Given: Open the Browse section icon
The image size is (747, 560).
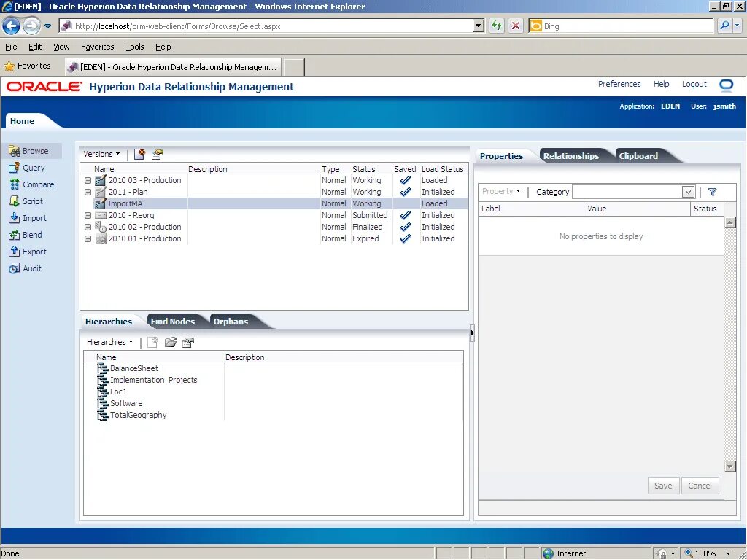Looking at the screenshot, I should pos(15,151).
